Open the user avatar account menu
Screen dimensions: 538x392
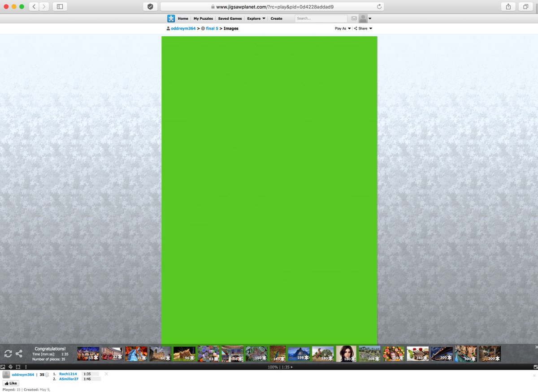365,18
